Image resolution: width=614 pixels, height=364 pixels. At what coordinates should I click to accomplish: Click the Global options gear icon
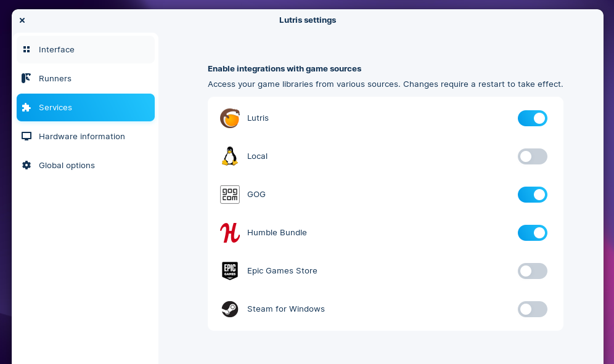click(x=26, y=165)
